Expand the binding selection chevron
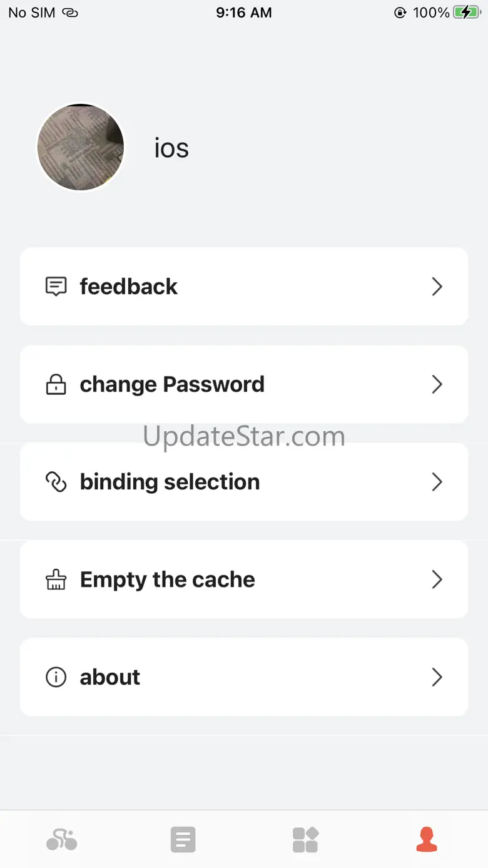The width and height of the screenshot is (488, 868). coord(437,482)
